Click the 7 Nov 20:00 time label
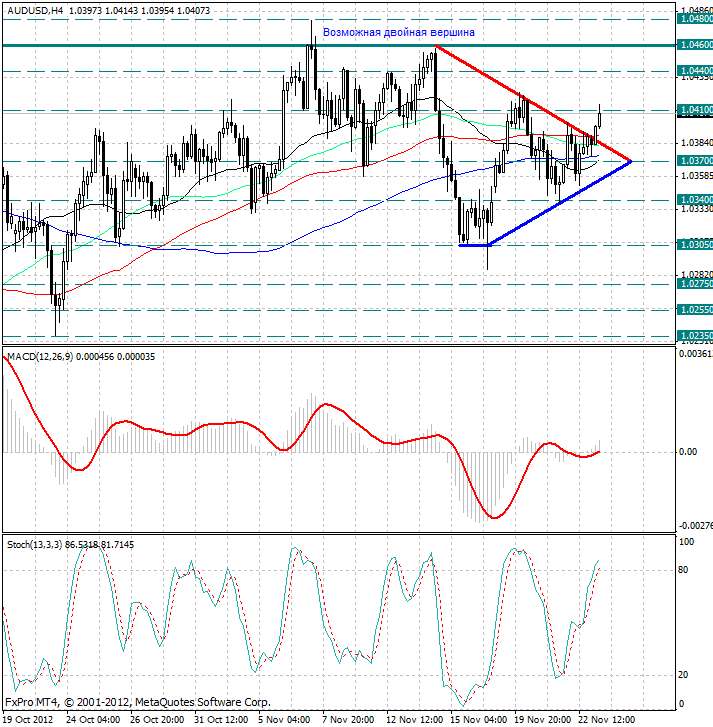The image size is (713, 727). click(x=348, y=719)
